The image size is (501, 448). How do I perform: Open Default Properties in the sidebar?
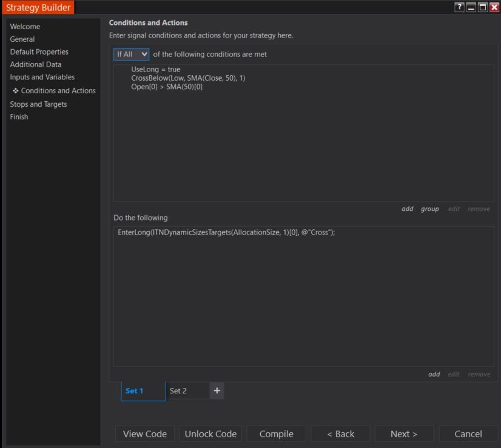coord(39,52)
